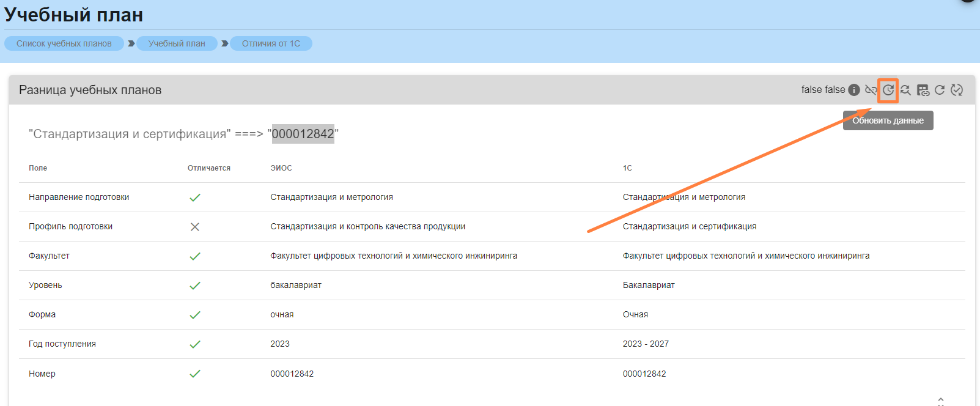Image resolution: width=980 pixels, height=406 pixels.
Task: Click the Отличается column header
Action: [209, 168]
